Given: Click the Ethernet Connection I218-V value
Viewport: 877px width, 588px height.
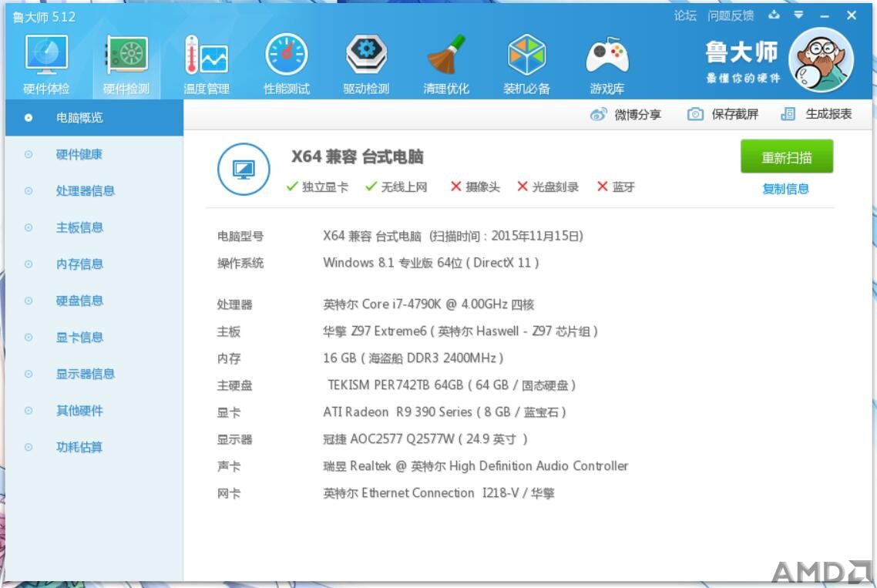Looking at the screenshot, I should [x=438, y=493].
